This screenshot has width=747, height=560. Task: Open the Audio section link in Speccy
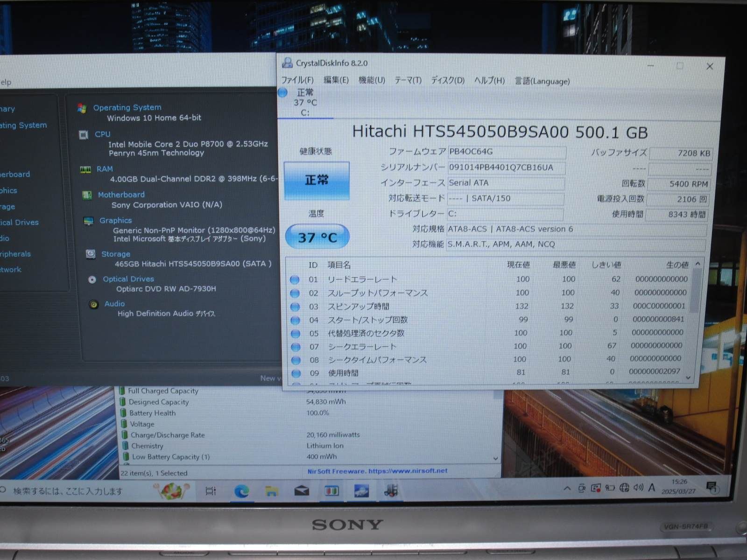[114, 304]
